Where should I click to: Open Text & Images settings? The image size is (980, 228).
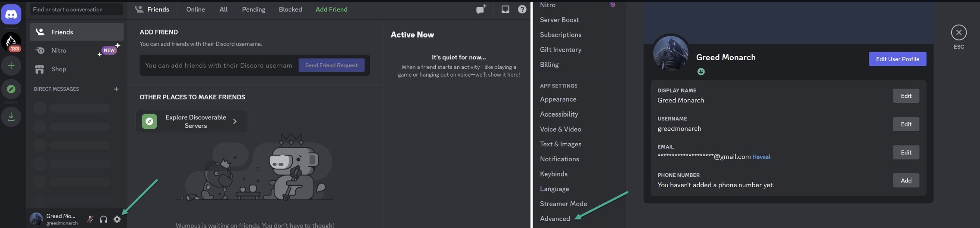point(561,144)
